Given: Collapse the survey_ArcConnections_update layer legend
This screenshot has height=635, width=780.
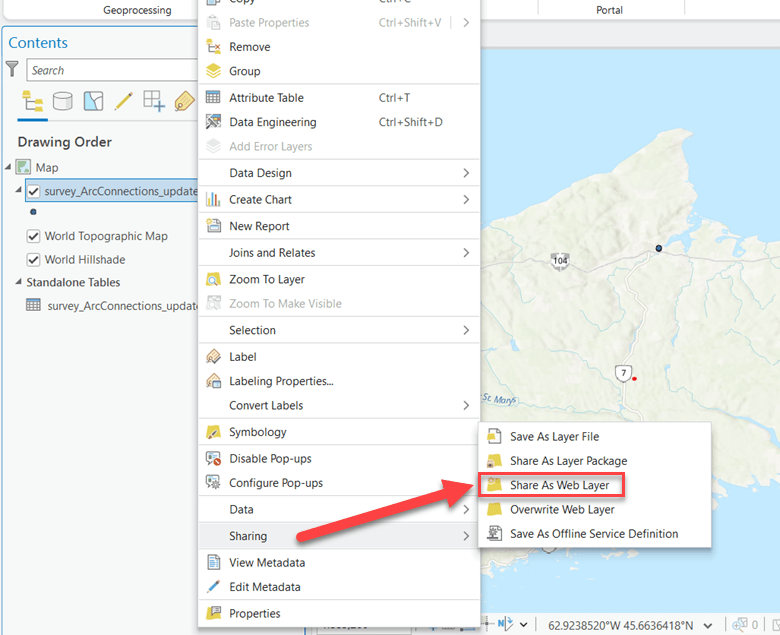Looking at the screenshot, I should tap(18, 189).
